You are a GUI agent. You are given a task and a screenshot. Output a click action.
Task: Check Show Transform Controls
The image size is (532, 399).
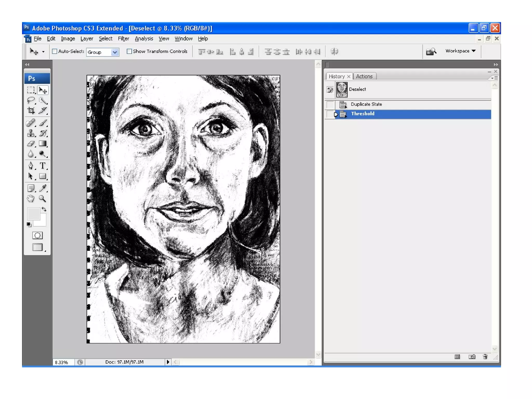pos(129,51)
